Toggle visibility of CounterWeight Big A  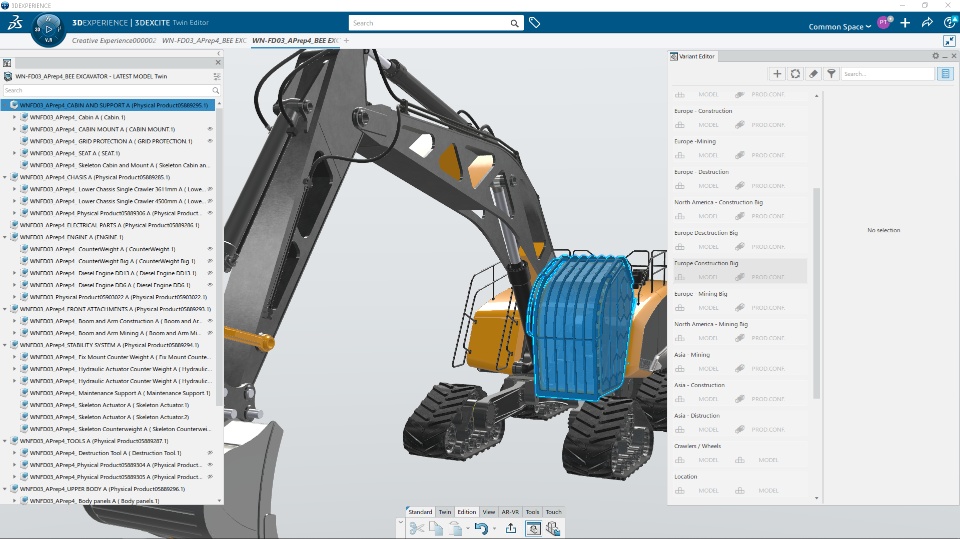210,261
